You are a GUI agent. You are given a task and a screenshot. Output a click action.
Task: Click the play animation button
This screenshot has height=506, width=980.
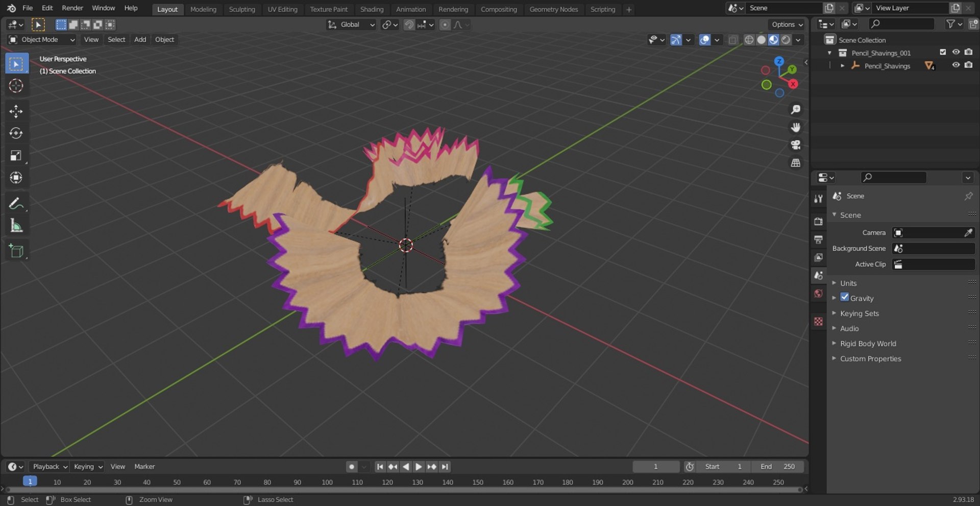coord(419,467)
